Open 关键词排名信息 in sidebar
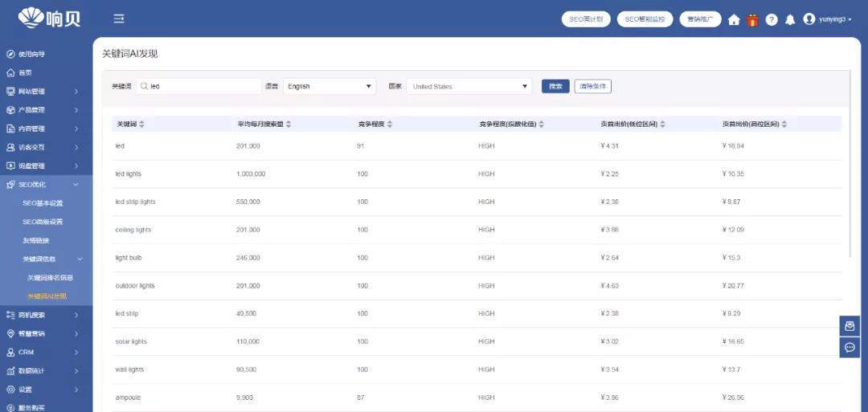 tap(50, 278)
